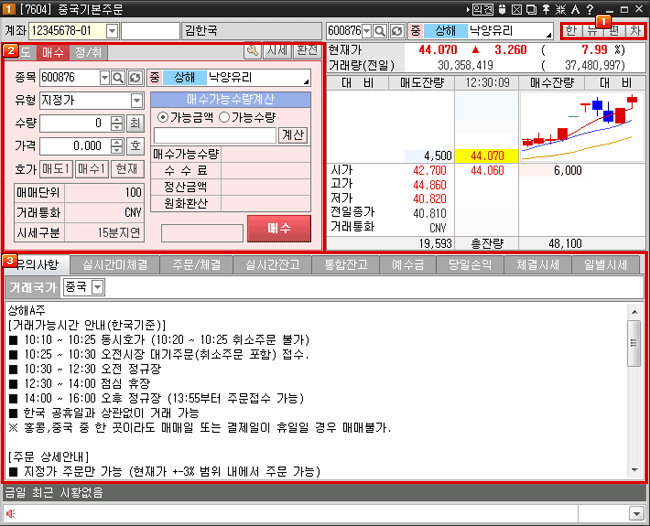650x526 pixels.
Task: Click the 수량 quantity input field
Action: point(75,123)
